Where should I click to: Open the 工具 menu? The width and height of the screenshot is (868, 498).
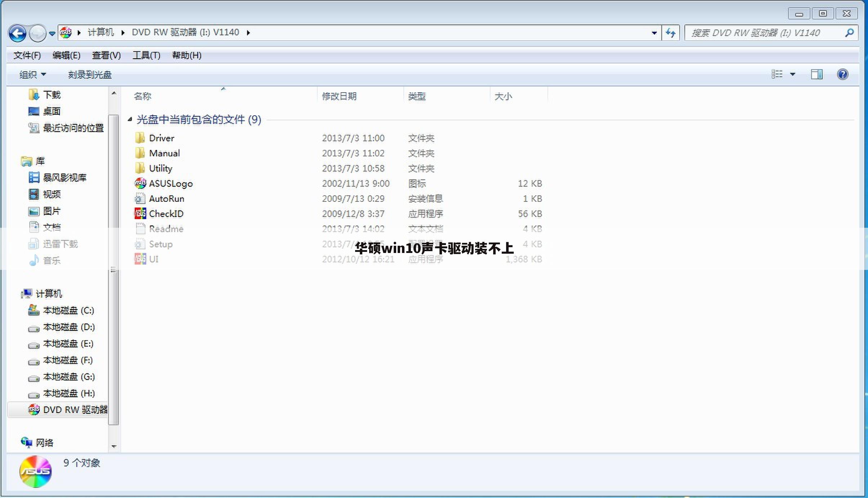[x=146, y=55]
